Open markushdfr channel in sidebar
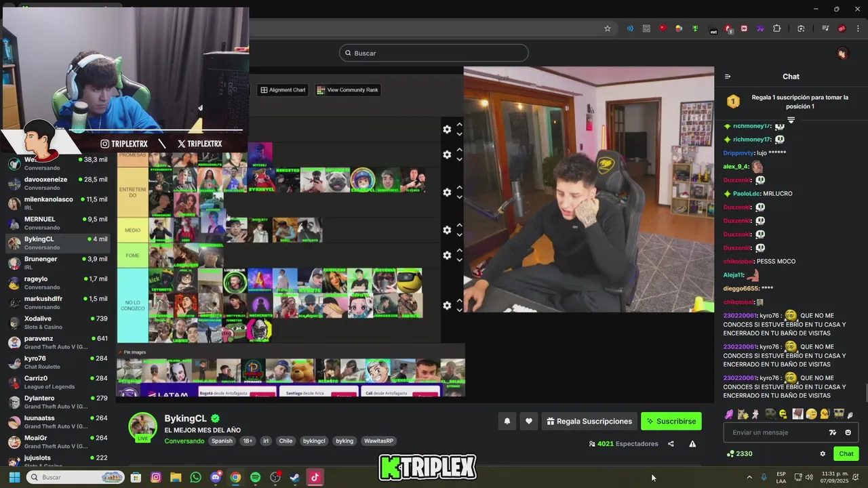Screen dimensions: 868x488 (x=58, y=302)
